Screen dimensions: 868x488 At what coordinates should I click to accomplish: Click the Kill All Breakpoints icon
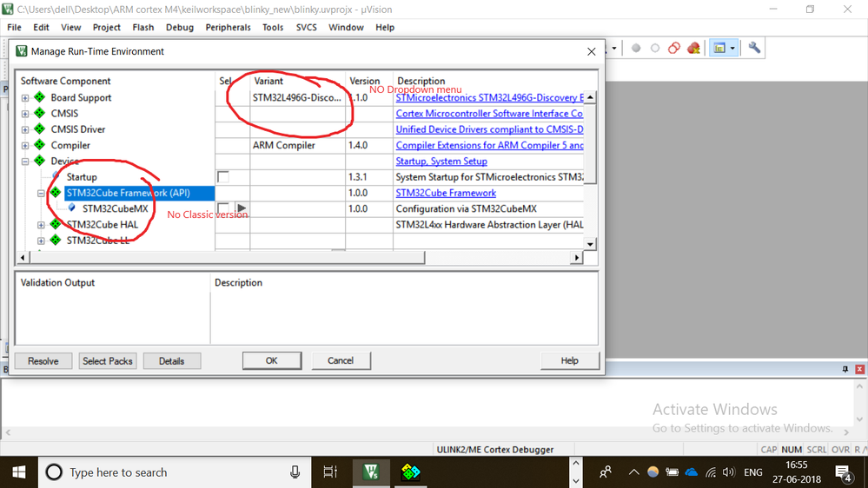click(x=693, y=48)
